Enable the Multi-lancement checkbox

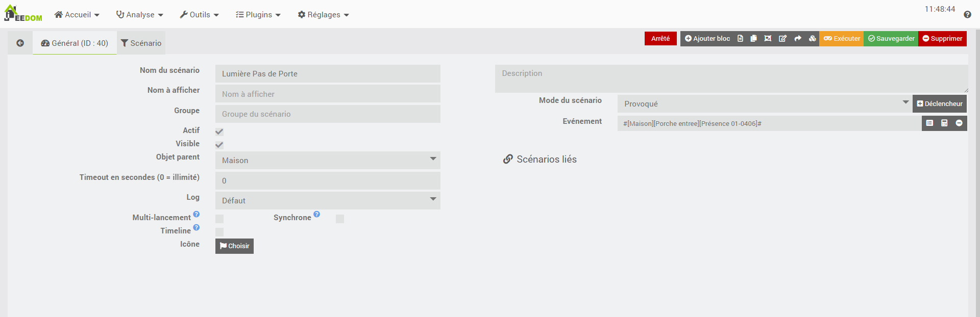(219, 219)
